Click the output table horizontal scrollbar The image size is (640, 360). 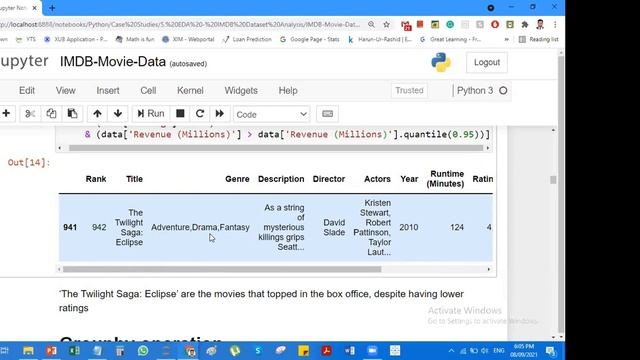coord(222,269)
